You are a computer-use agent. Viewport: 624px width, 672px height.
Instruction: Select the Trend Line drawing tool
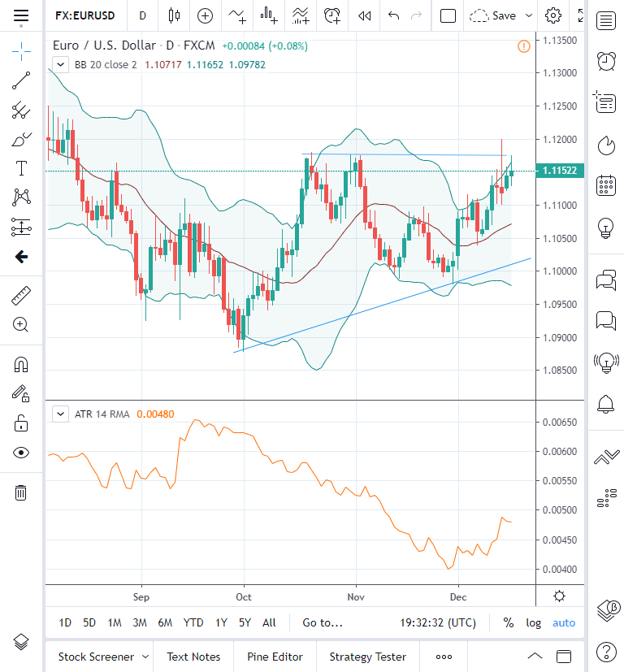coord(19,80)
